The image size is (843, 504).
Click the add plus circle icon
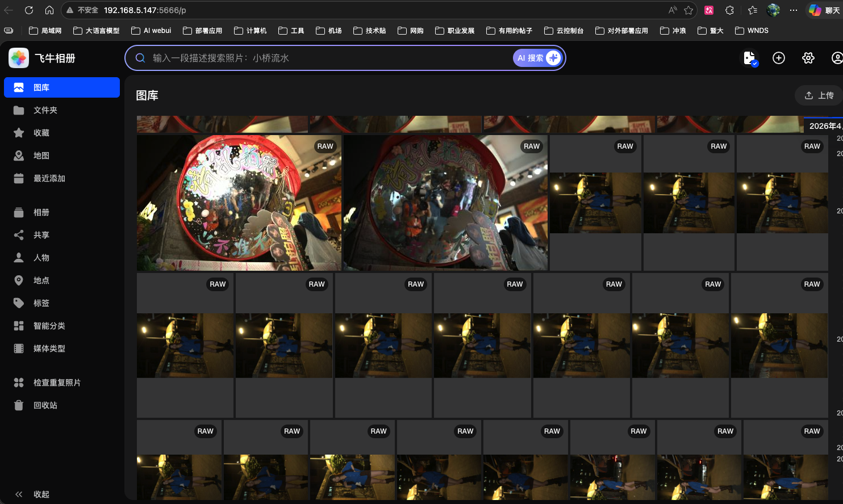pos(778,58)
